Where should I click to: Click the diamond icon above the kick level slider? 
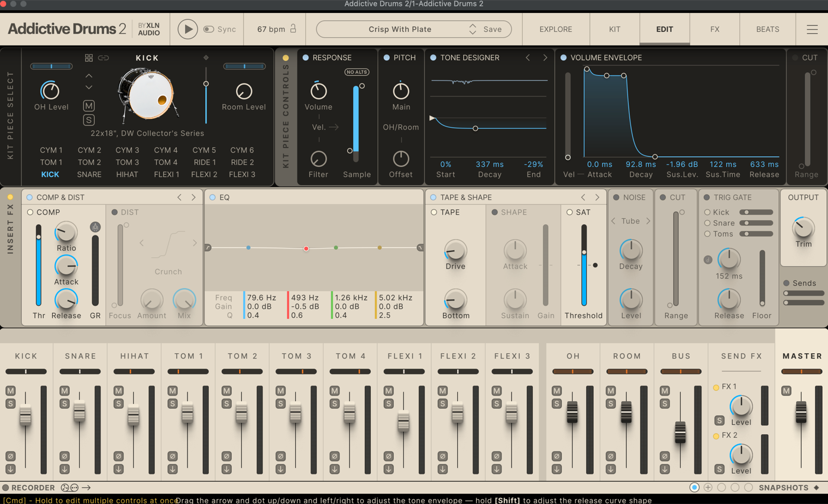pyautogui.click(x=206, y=57)
